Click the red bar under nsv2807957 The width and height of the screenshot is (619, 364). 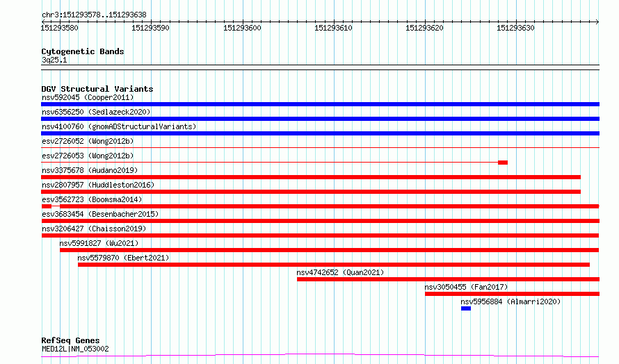click(311, 192)
